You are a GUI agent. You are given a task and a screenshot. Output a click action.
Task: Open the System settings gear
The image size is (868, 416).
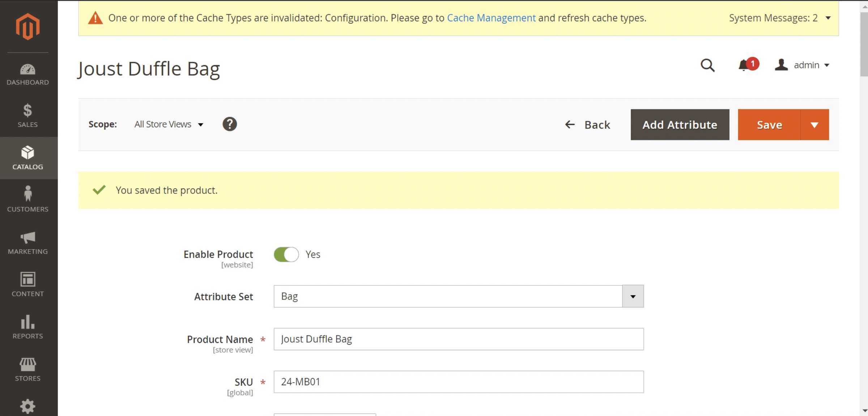(x=28, y=406)
